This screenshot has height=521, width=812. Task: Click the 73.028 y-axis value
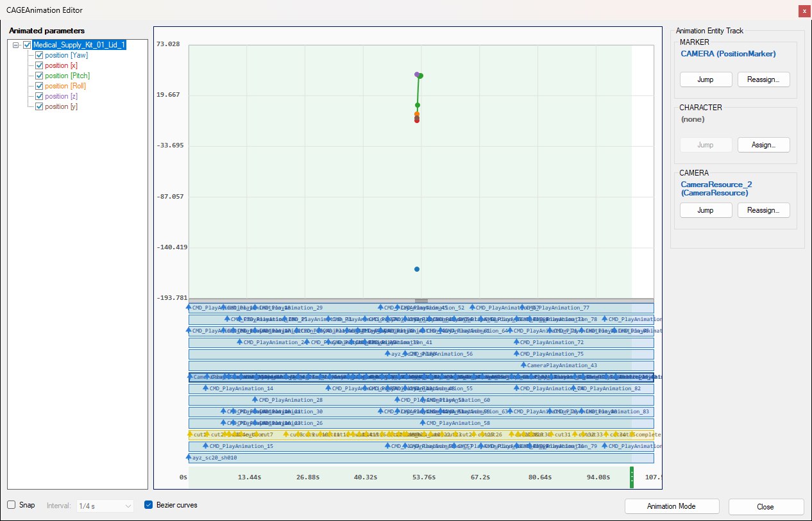coord(168,44)
